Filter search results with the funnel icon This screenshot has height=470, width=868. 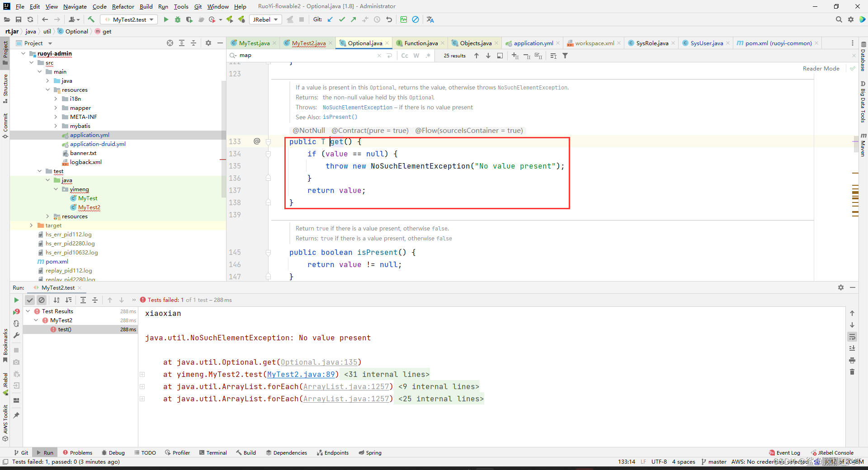click(x=565, y=56)
